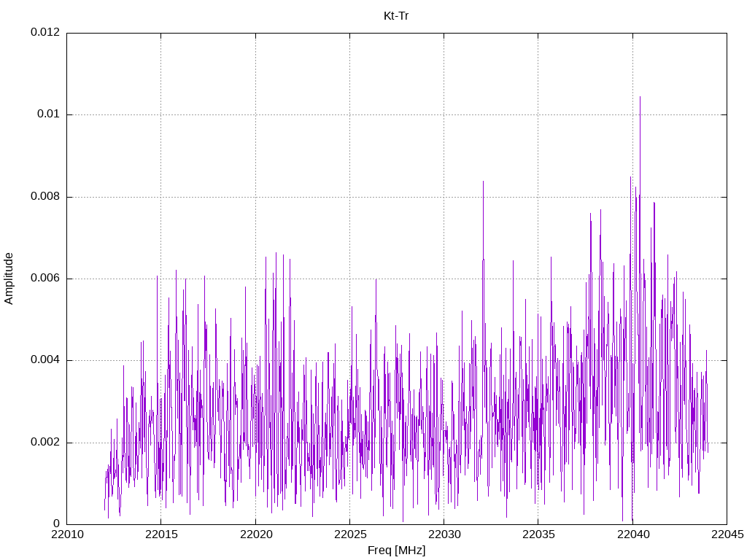Screen dimensions: 747x560
Task: Click the 22010 x-axis tick label
Action: pos(67,534)
